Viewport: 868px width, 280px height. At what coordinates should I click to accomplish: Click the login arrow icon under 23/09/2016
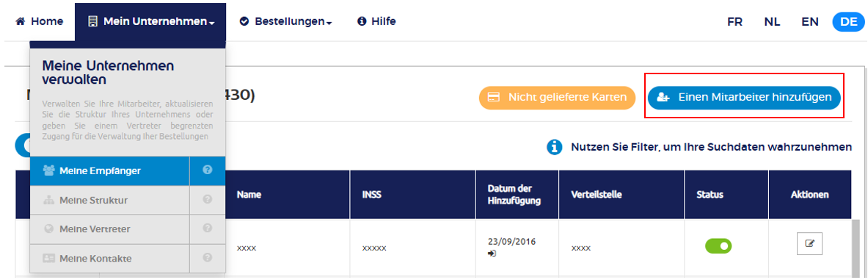pyautogui.click(x=492, y=254)
